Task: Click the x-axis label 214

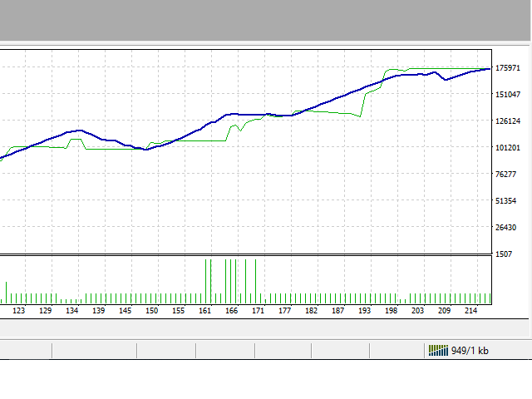Action: coord(471,310)
